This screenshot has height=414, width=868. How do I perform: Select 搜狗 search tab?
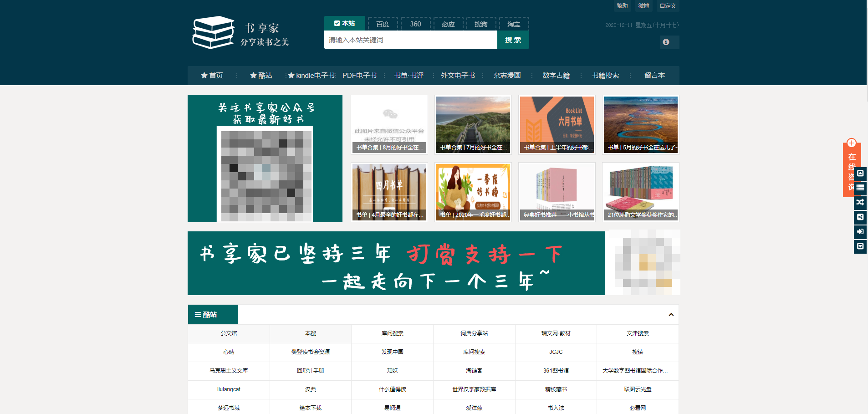click(x=481, y=24)
